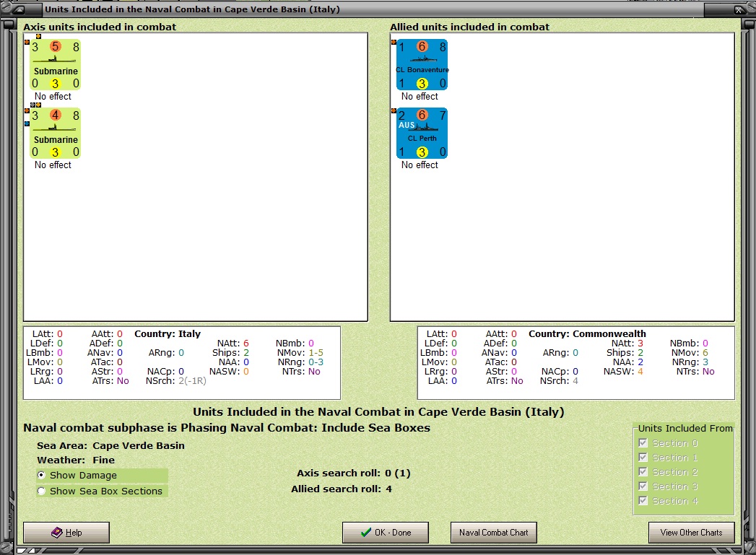
Task: Click the orange 4 circle on second submarine
Action: point(56,115)
